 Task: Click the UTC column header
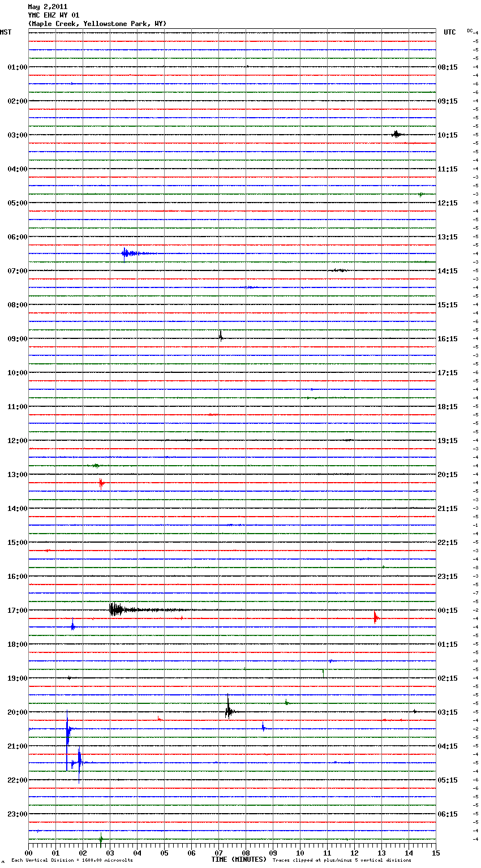449,32
